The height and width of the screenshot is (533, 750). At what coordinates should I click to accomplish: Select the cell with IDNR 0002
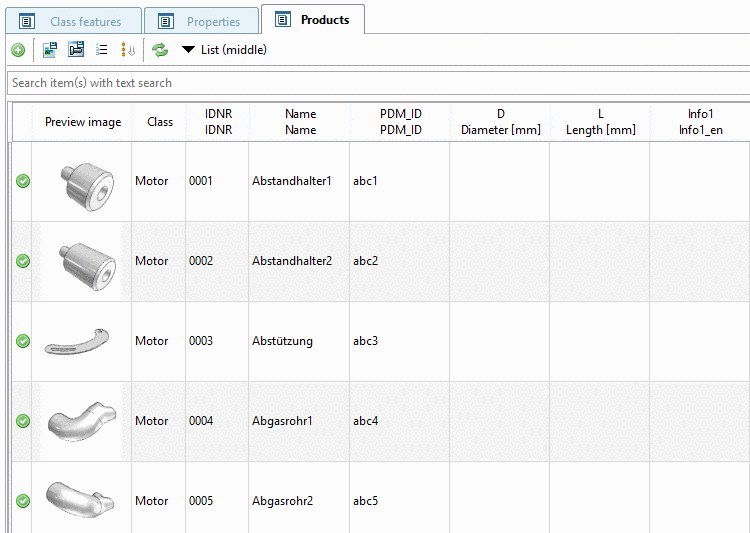[217, 261]
